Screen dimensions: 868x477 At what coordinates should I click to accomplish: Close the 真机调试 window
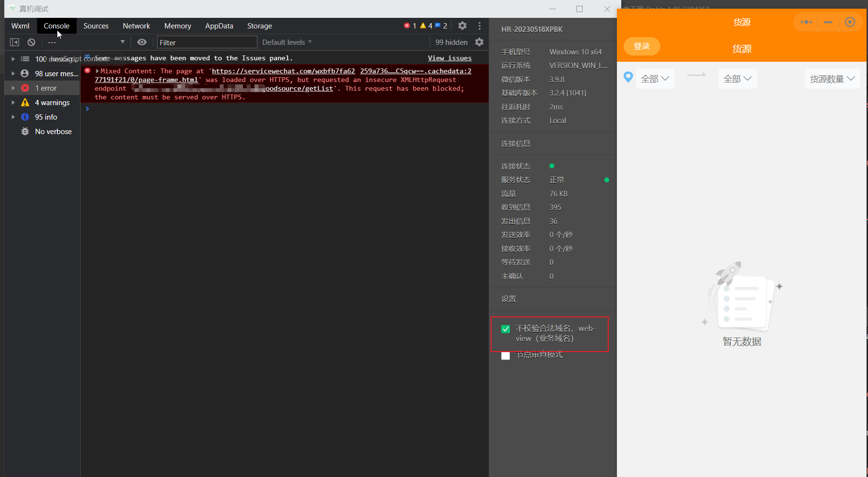point(607,9)
